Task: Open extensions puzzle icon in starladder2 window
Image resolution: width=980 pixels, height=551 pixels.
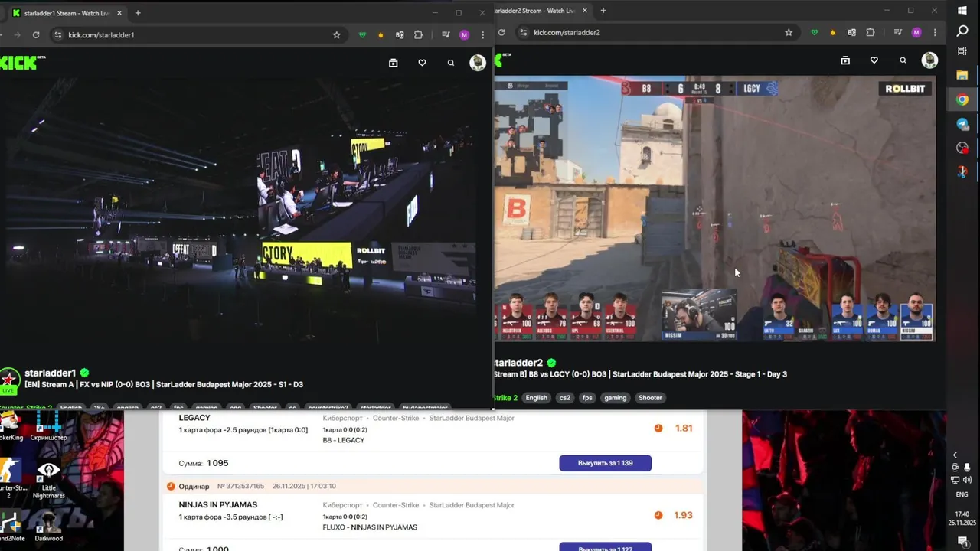Action: click(x=871, y=32)
